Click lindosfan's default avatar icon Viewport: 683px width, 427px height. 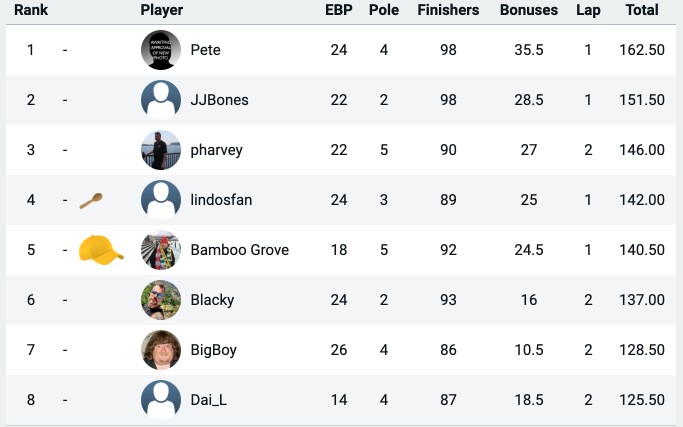[161, 200]
